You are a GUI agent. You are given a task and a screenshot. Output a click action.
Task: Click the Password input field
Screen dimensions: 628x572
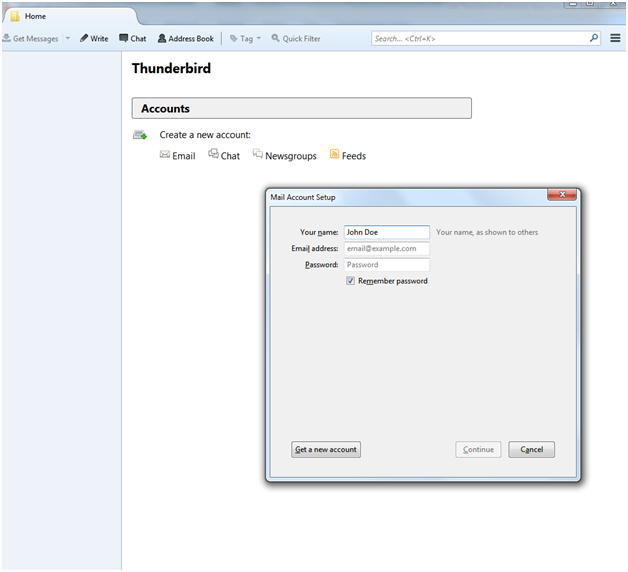(x=386, y=265)
